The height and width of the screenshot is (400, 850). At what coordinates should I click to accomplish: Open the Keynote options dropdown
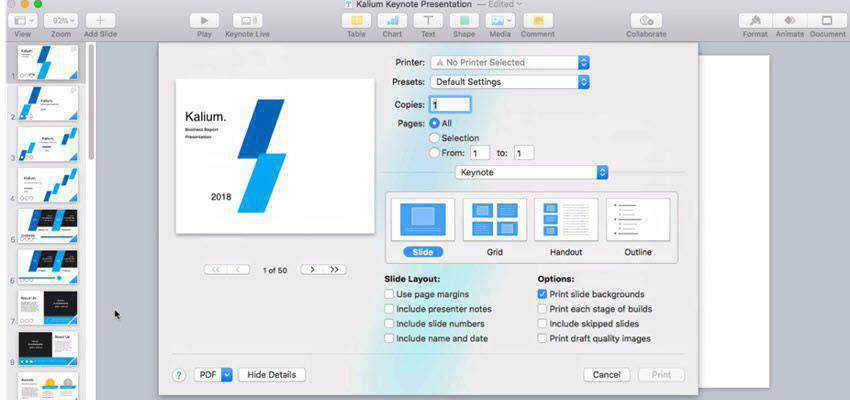point(531,172)
